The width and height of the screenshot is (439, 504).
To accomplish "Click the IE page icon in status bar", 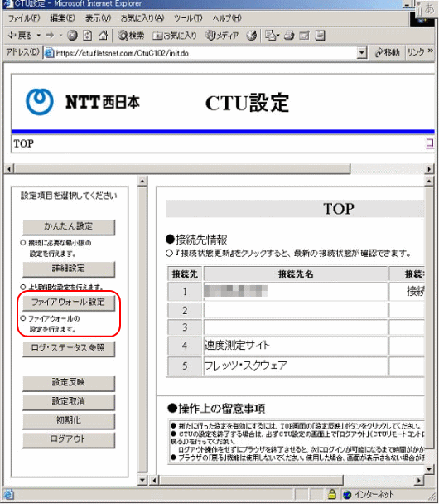I will pyautogui.click(x=8, y=494).
